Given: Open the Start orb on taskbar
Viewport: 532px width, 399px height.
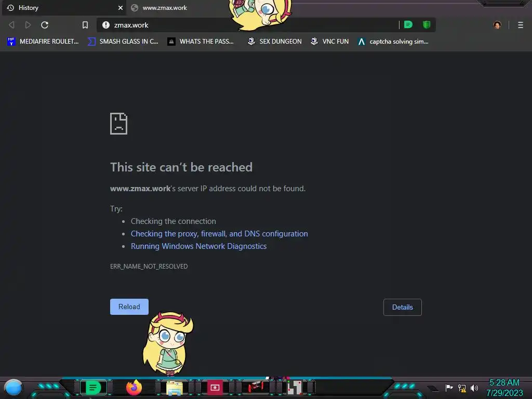Looking at the screenshot, I should click(14, 388).
